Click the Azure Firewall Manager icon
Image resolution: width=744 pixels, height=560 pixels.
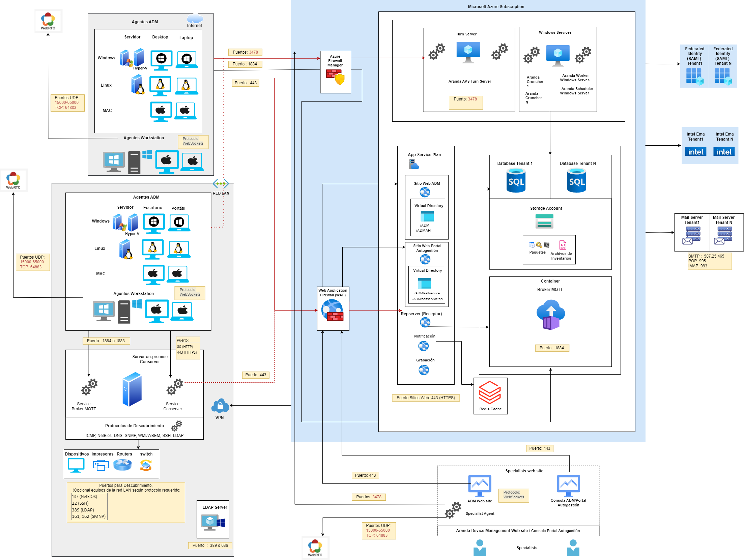pyautogui.click(x=335, y=77)
